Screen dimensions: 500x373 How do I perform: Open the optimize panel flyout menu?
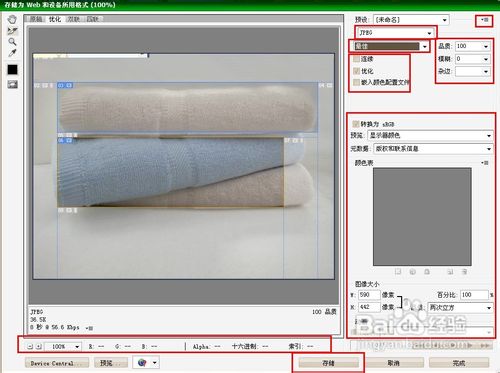coord(485,20)
